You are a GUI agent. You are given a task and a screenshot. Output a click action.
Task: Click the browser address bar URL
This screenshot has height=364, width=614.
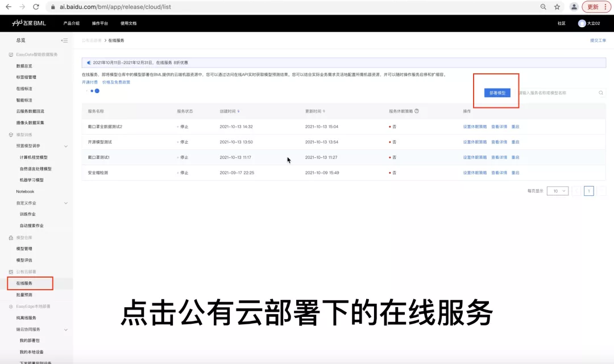pyautogui.click(x=115, y=7)
